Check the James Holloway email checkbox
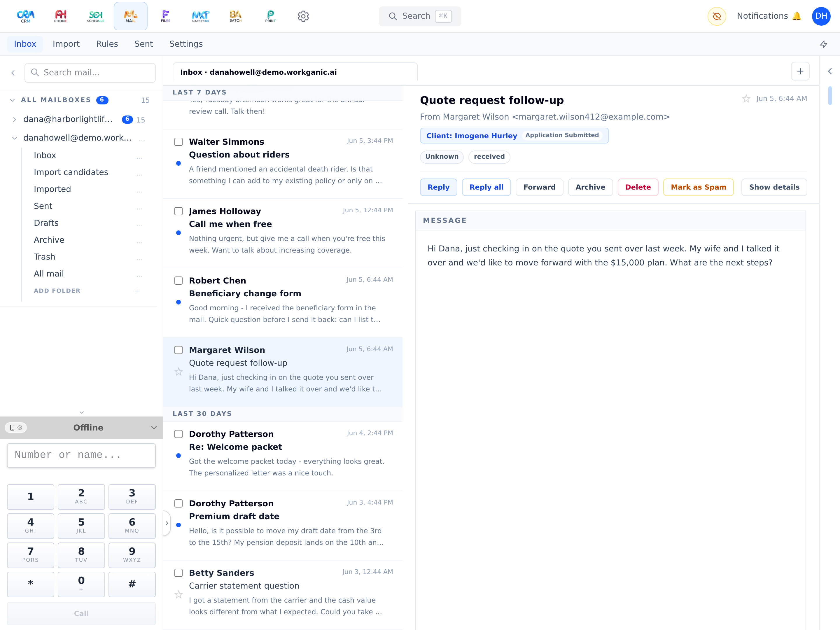Screen dimensions: 840x630 [x=178, y=211]
